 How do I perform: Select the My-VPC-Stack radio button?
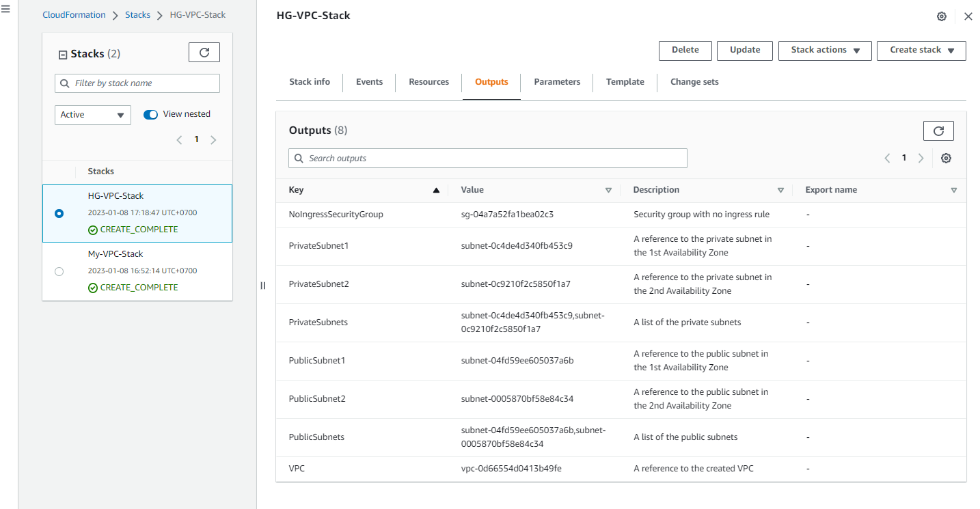click(59, 271)
